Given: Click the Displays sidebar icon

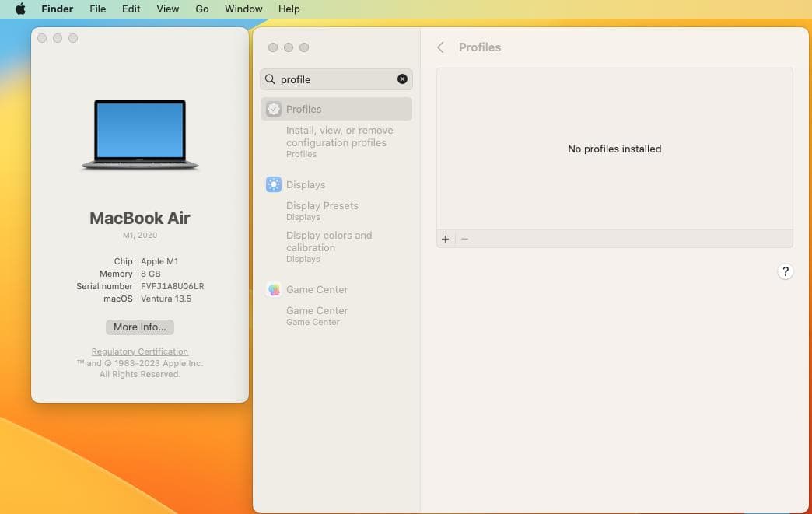Looking at the screenshot, I should [x=274, y=184].
